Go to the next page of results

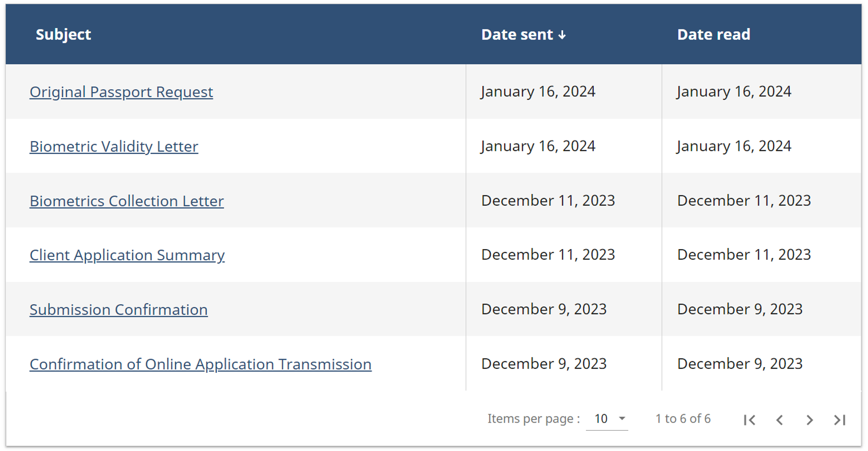809,420
